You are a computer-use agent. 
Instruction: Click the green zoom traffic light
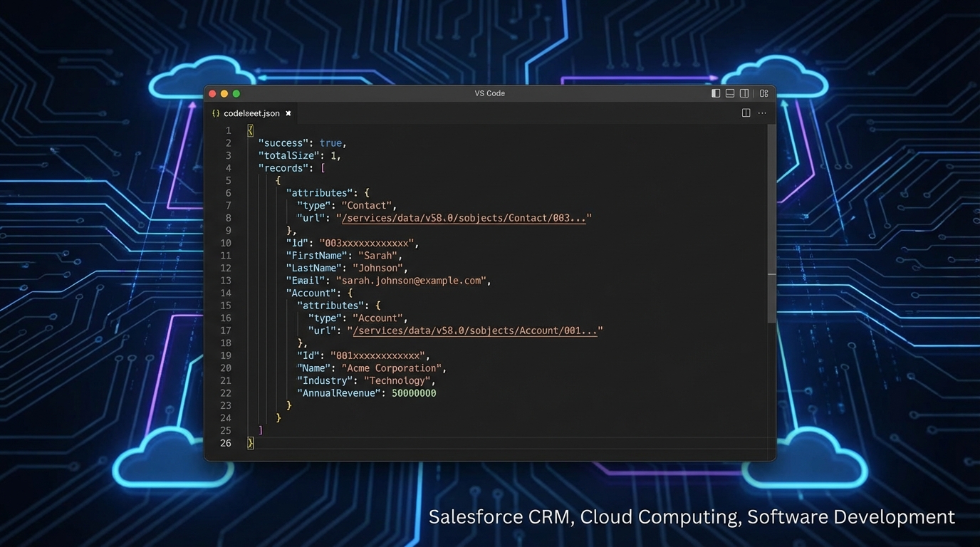tap(236, 93)
